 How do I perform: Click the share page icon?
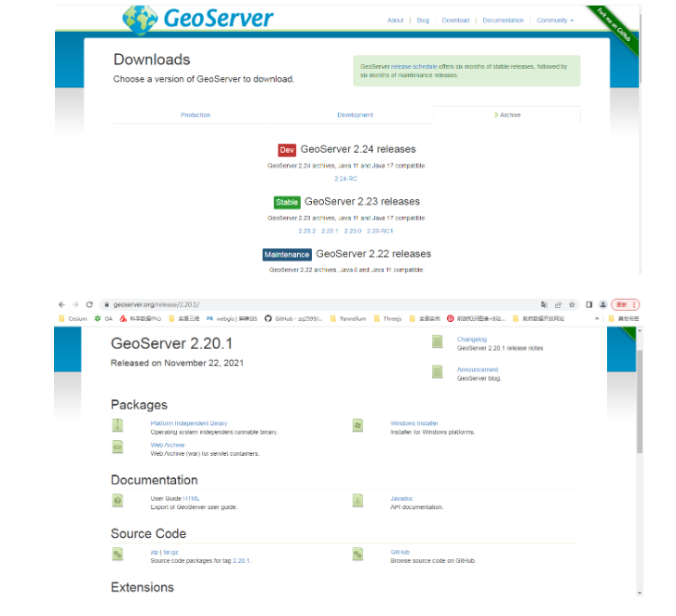pos(558,304)
